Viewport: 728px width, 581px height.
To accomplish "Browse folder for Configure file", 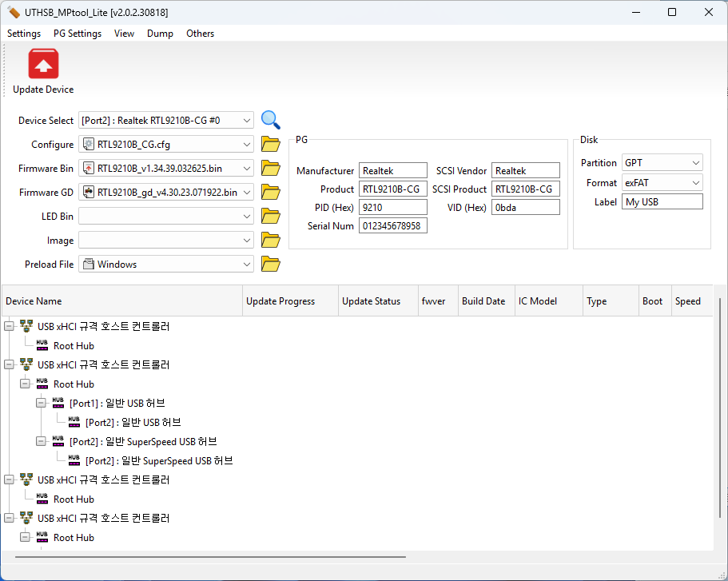I will [x=271, y=145].
